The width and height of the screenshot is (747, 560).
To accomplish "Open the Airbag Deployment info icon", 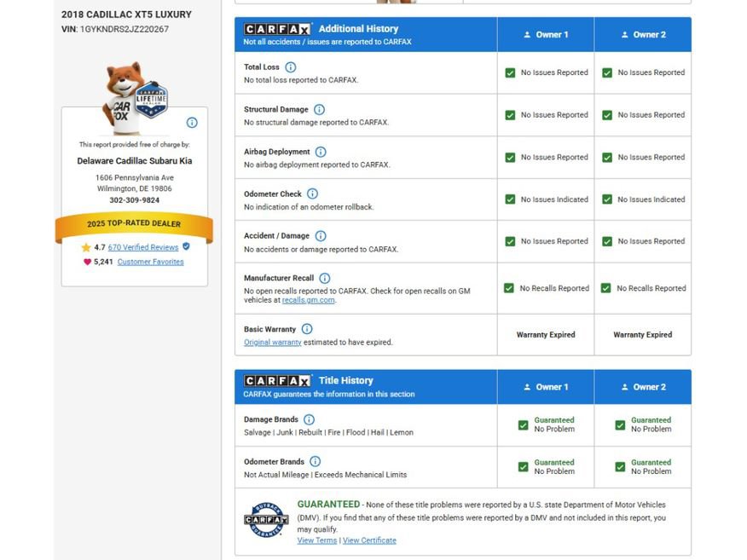I will click(x=321, y=152).
